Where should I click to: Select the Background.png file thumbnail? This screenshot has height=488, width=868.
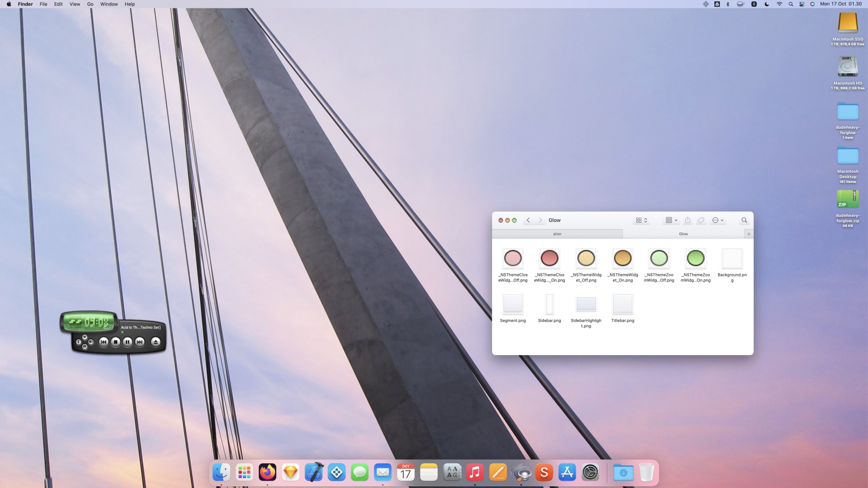(732, 259)
